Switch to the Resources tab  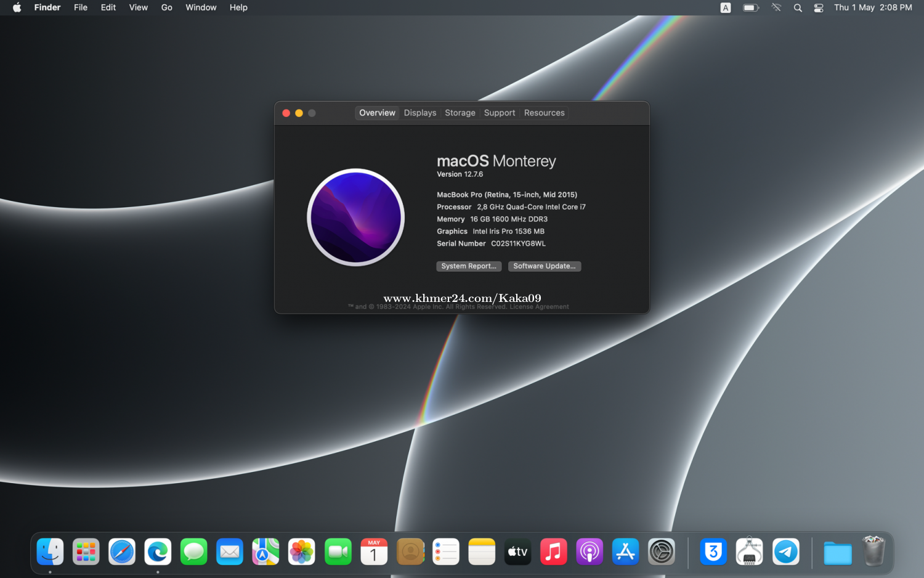[x=545, y=113]
